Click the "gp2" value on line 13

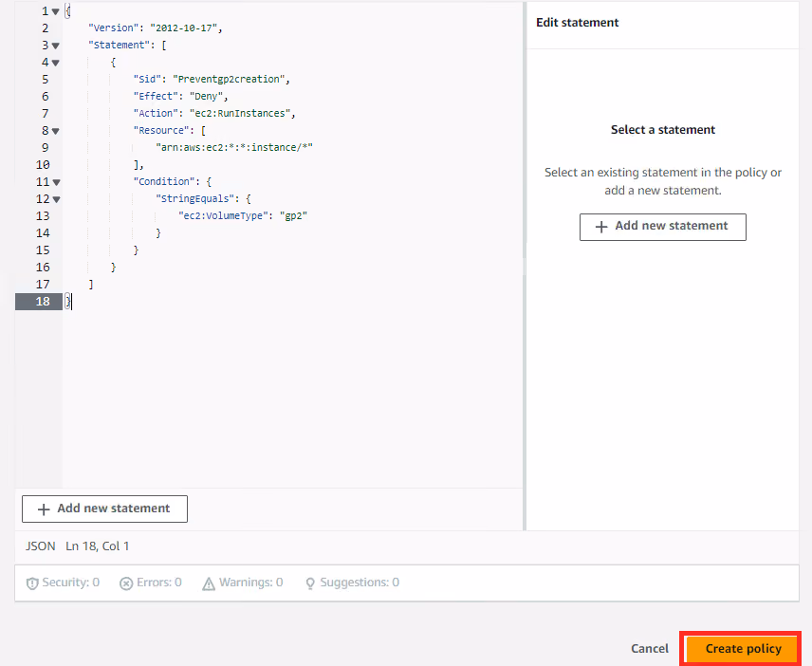point(293,216)
